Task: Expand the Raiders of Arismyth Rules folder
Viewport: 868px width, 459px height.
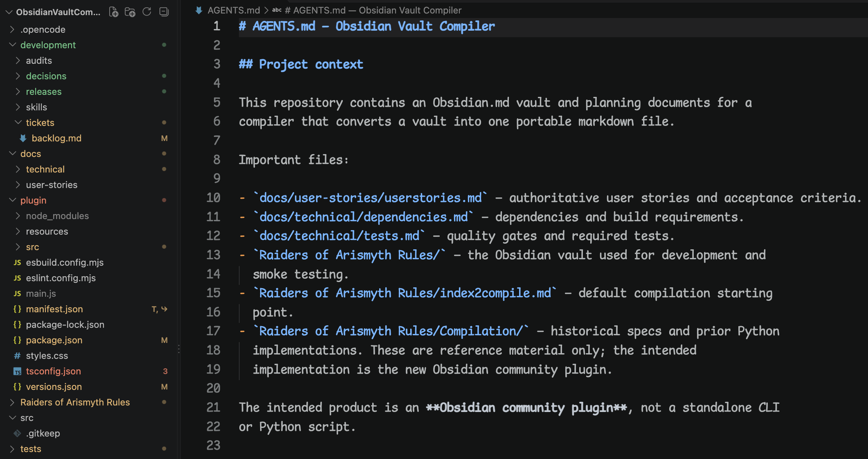Action: tap(12, 402)
